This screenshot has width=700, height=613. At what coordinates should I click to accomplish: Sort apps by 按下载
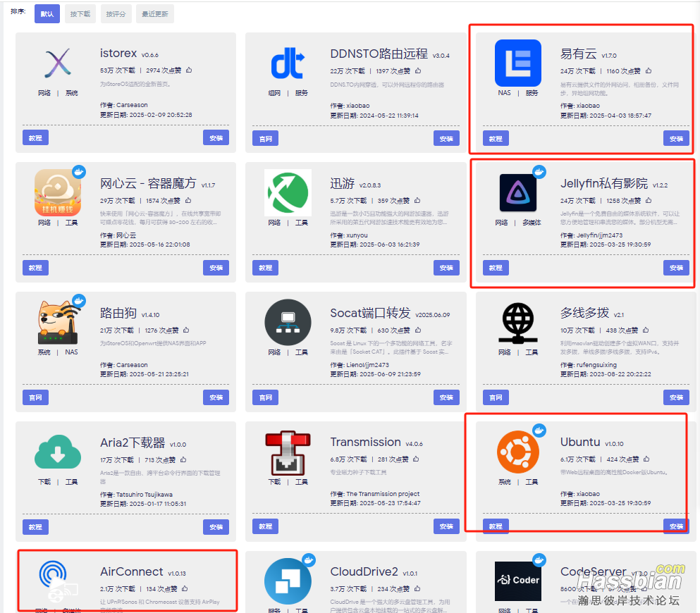80,14
